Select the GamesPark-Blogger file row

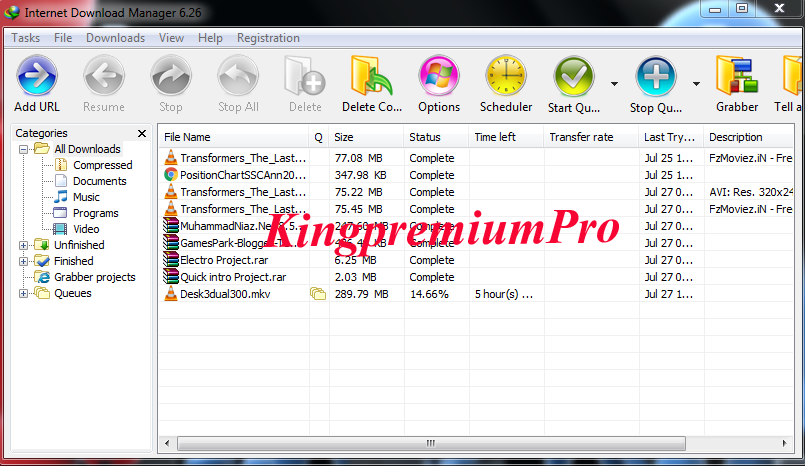[476, 243]
